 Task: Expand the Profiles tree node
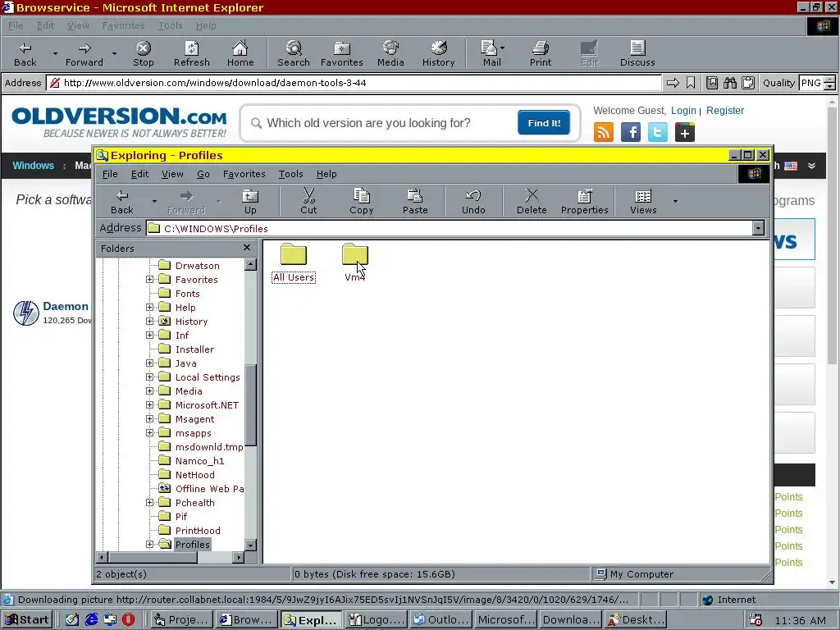click(149, 545)
